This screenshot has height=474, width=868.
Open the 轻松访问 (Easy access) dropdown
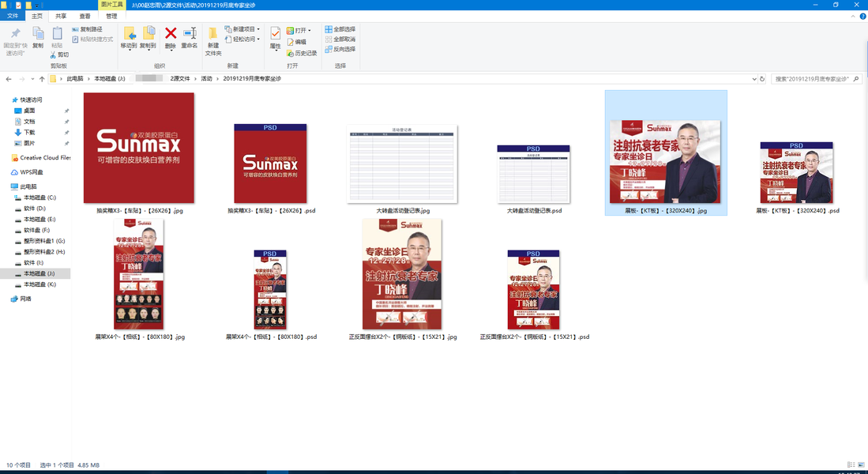[242, 39]
